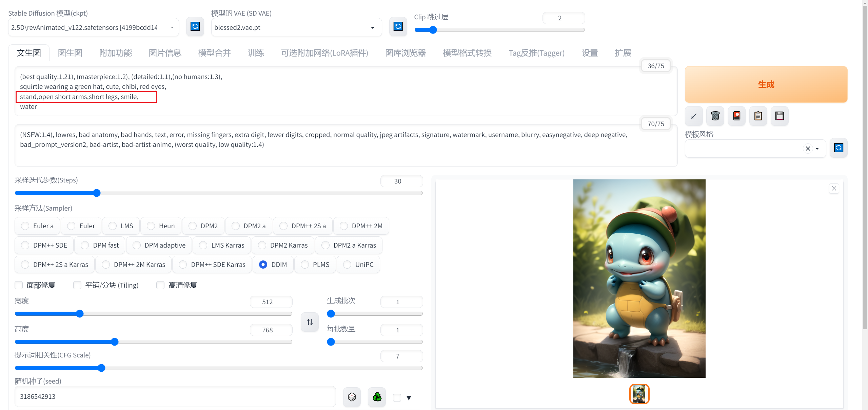Image resolution: width=868 pixels, height=410 pixels.
Task: Toggle the extra seed options checkbox
Action: 397,397
